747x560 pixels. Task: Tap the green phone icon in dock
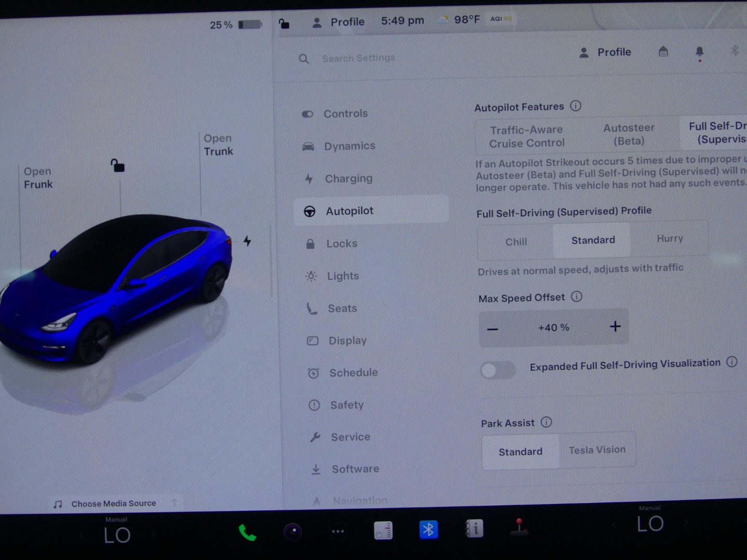[x=247, y=533]
